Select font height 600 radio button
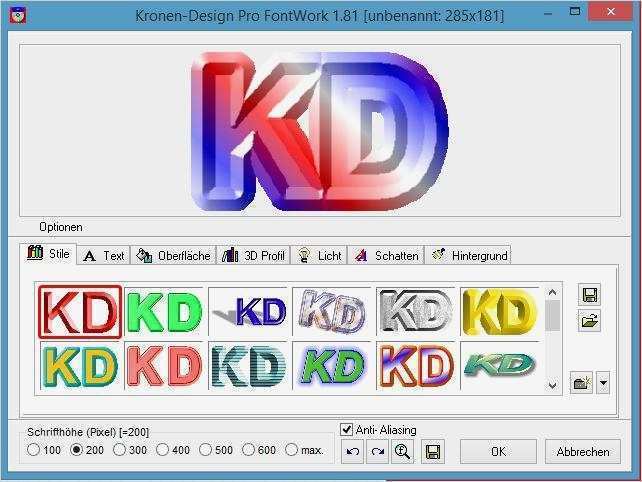The width and height of the screenshot is (642, 482). 248,450
